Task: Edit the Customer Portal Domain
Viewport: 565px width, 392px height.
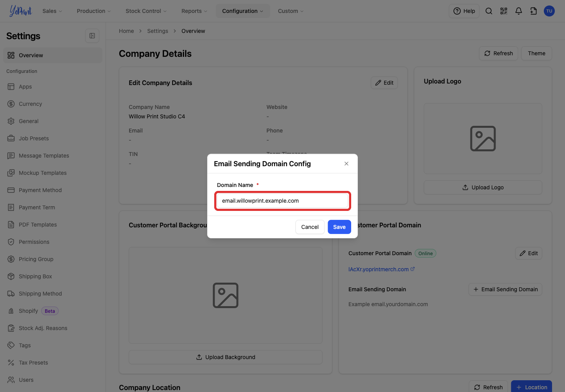Action: pos(529,253)
